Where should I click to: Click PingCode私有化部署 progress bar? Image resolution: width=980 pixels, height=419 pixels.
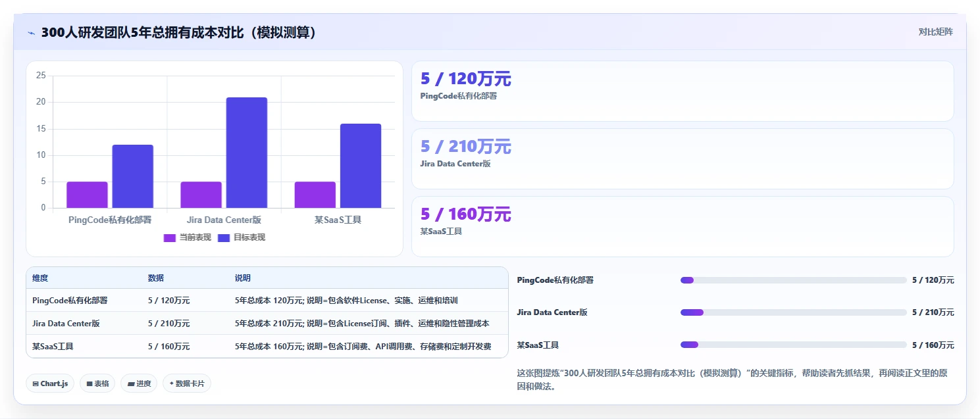click(x=793, y=280)
